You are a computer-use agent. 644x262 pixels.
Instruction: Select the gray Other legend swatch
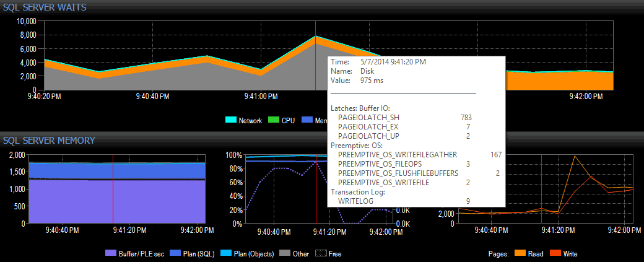click(285, 253)
